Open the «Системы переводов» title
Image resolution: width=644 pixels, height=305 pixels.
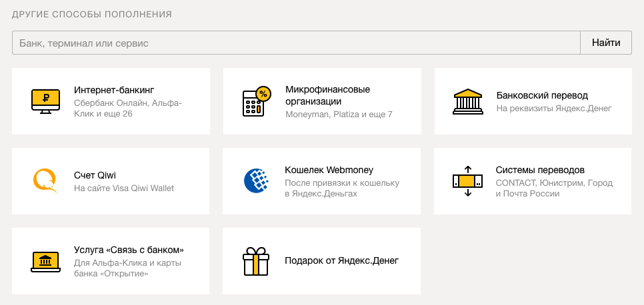[x=540, y=170]
